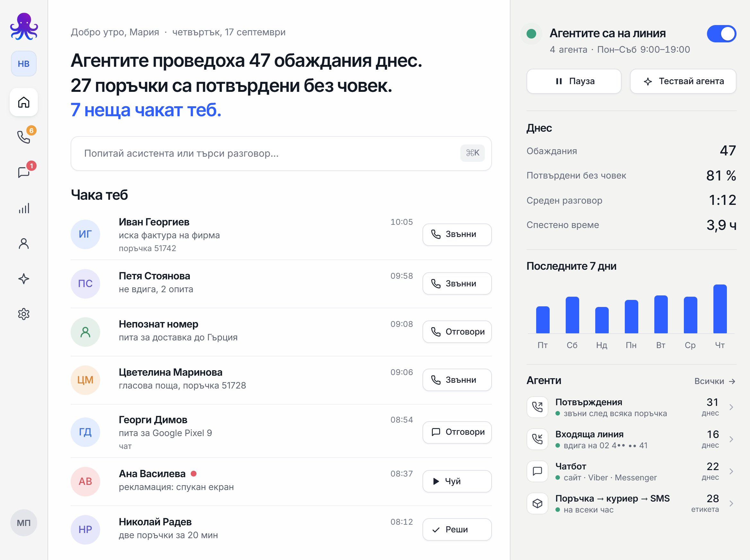750x560 pixels.
Task: Open chat messages sidebar icon
Action: pos(24,172)
